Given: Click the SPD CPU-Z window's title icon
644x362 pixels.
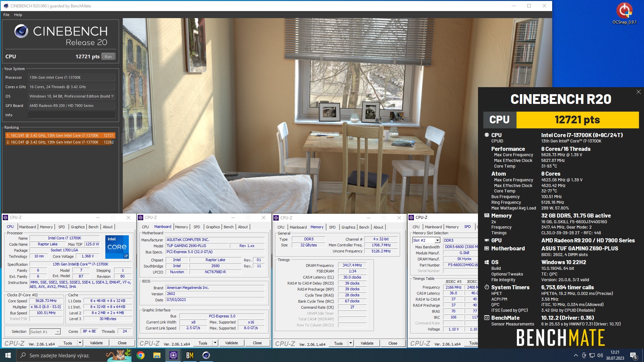Looking at the screenshot, I should 411,218.
